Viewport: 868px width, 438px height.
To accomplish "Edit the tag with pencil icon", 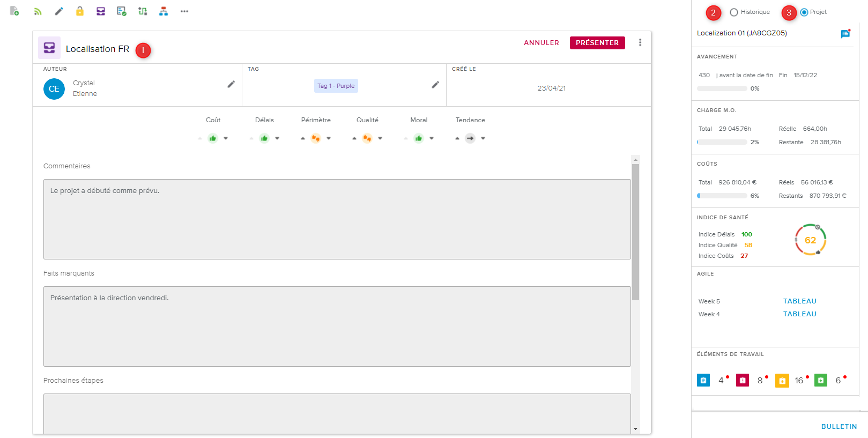I will pos(435,85).
